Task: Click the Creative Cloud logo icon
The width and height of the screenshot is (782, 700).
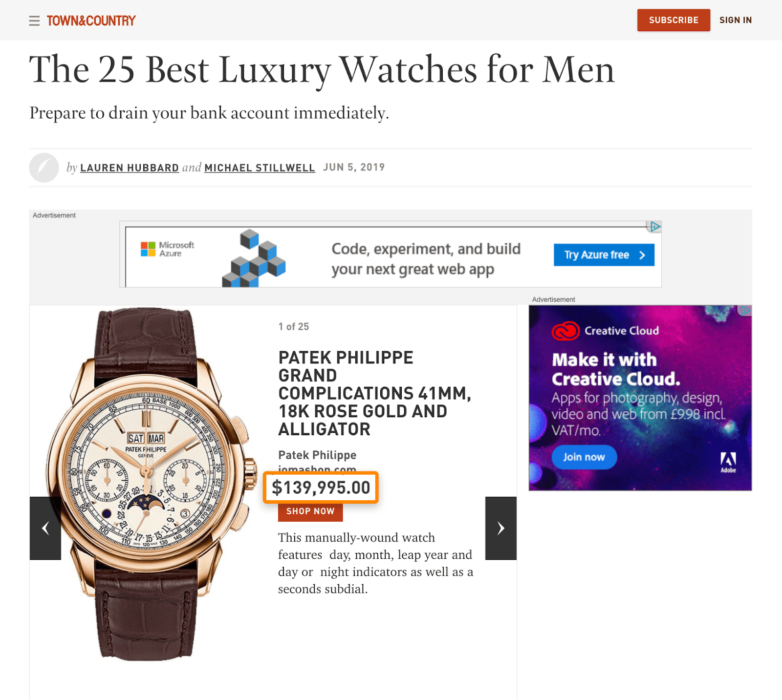Action: [565, 331]
